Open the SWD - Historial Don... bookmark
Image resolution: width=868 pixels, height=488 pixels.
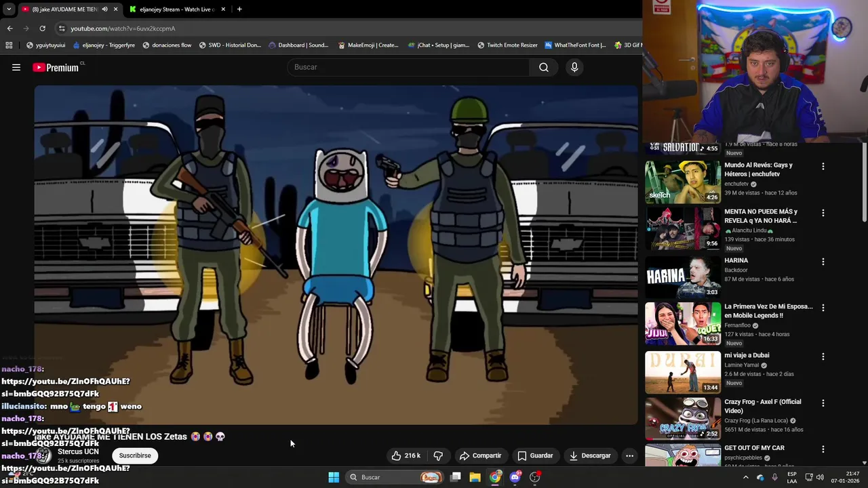click(230, 45)
